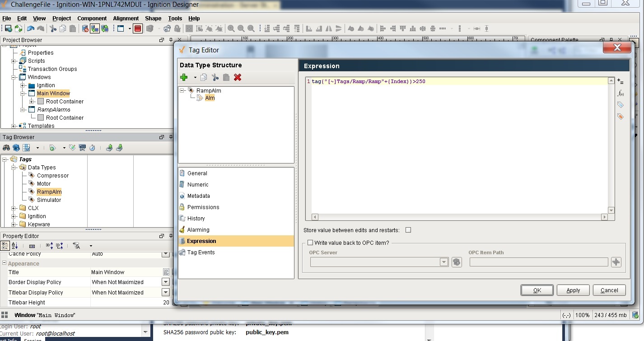Screen dimensions: 644x341
Task: Expand the Templates node in Project Browser
Action: (x=14, y=126)
